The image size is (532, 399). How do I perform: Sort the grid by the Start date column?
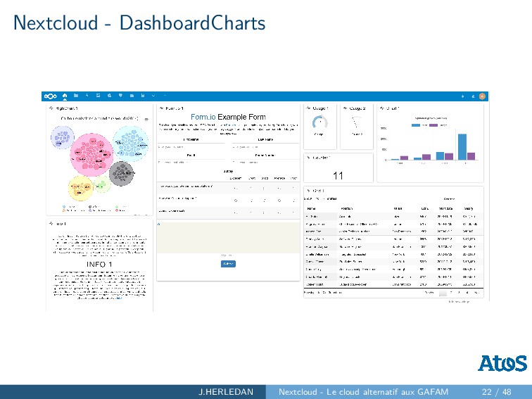click(445, 208)
